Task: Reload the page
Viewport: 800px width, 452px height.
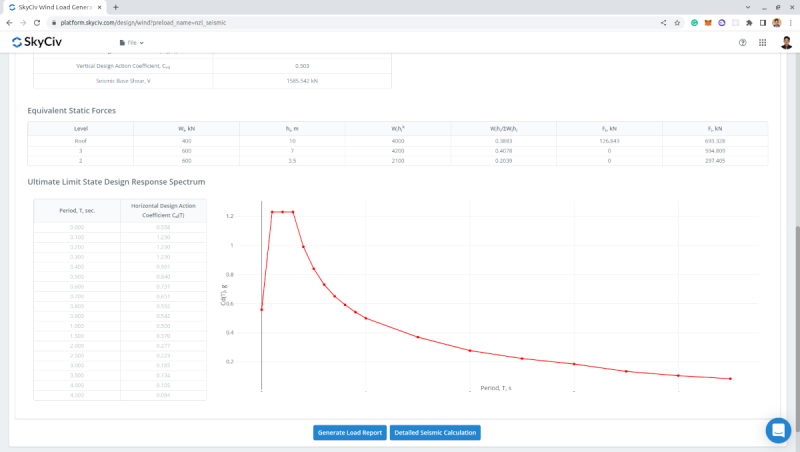Action: tap(37, 22)
